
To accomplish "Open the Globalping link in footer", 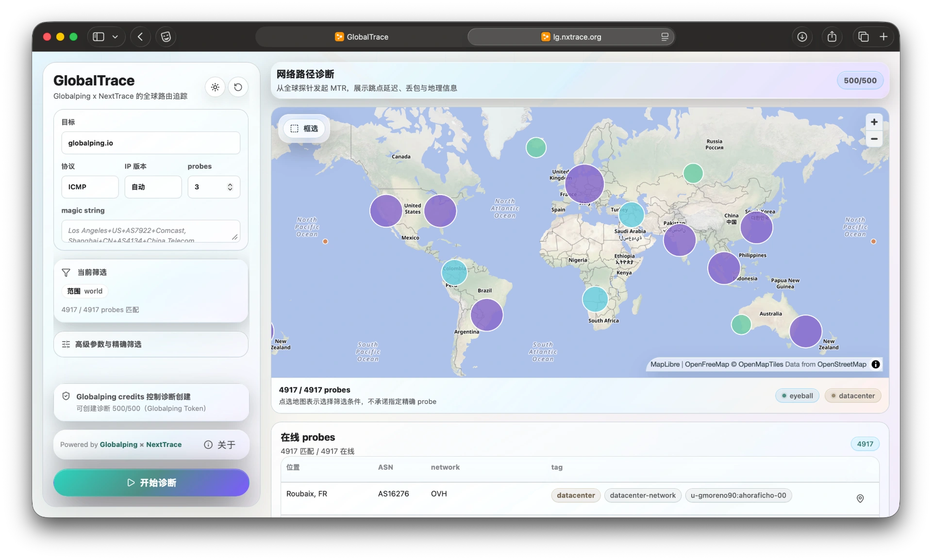I will pos(118,445).
